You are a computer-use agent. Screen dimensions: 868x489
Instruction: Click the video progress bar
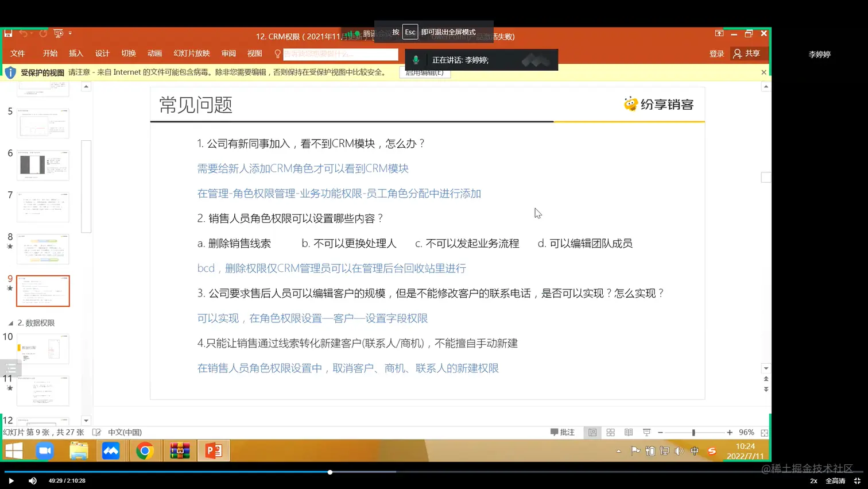click(x=434, y=472)
